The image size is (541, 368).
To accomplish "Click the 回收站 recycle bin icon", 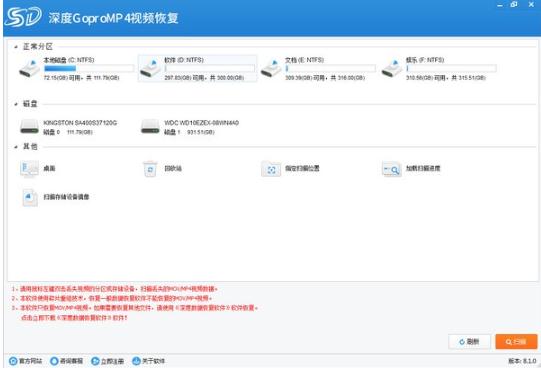I will tap(150, 169).
